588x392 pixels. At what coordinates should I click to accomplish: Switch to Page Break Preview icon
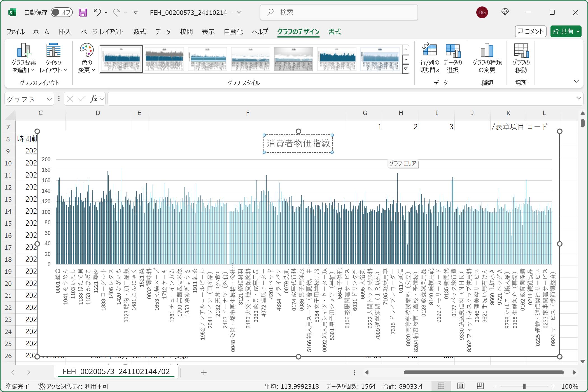click(480, 386)
